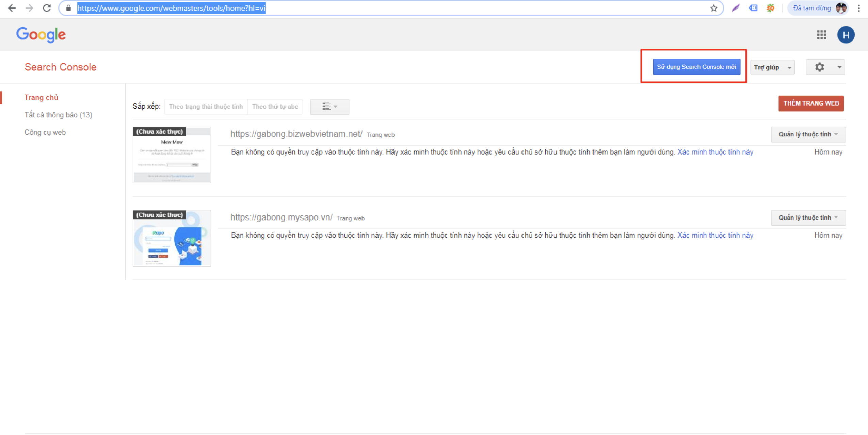The height and width of the screenshot is (435, 868).
Task: Select Công cụ web in sidebar
Action: coord(45,132)
